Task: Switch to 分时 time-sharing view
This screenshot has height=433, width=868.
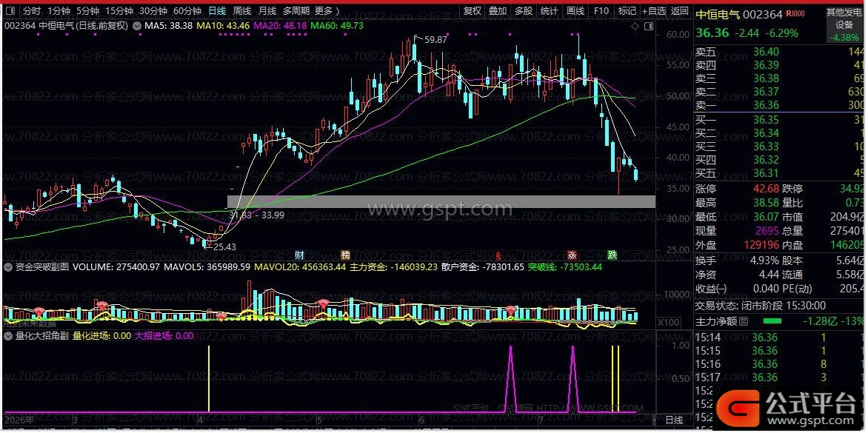Action: (32, 11)
